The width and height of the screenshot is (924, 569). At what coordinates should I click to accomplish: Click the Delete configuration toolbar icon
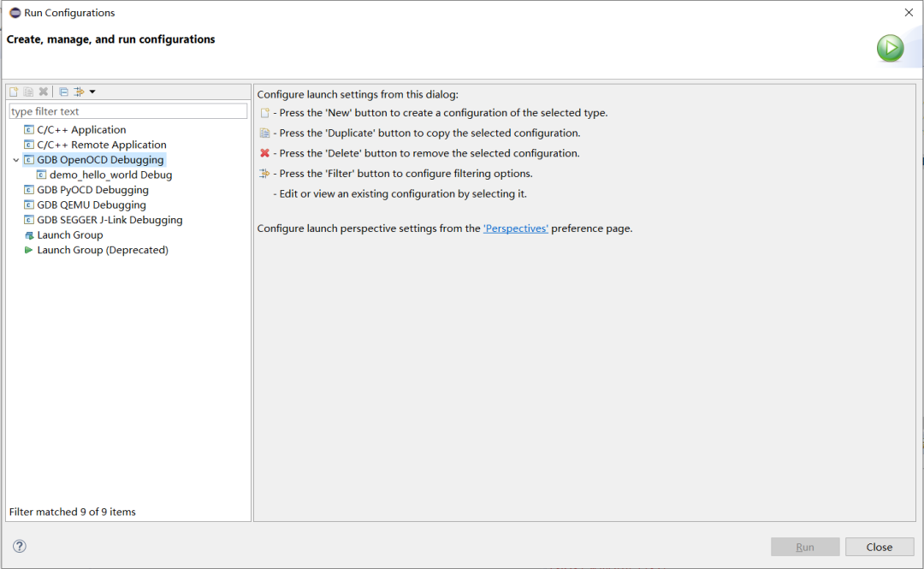(43, 92)
